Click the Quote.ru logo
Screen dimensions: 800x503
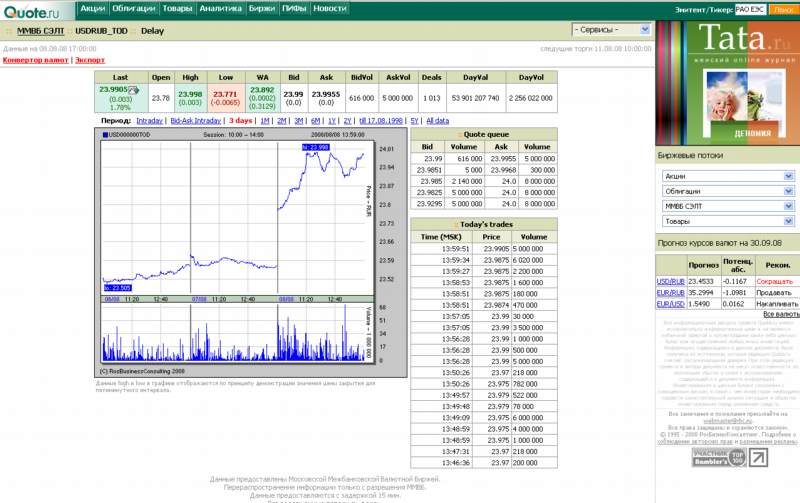point(32,11)
